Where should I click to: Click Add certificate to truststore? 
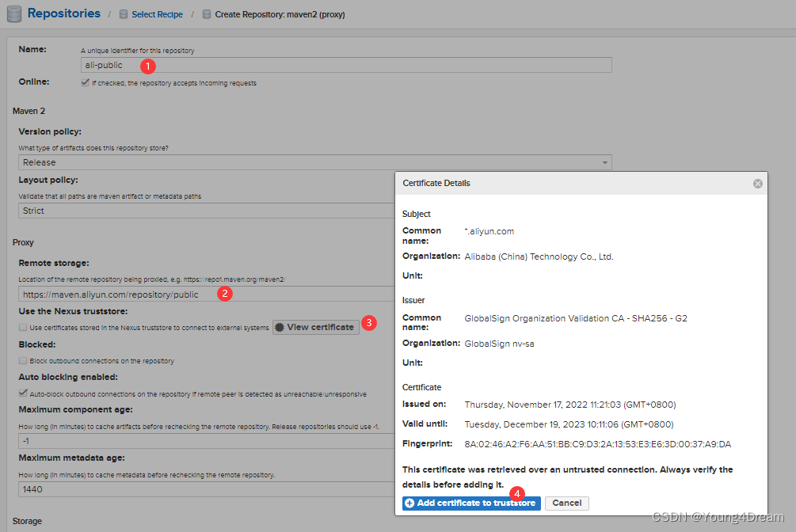[x=471, y=503]
